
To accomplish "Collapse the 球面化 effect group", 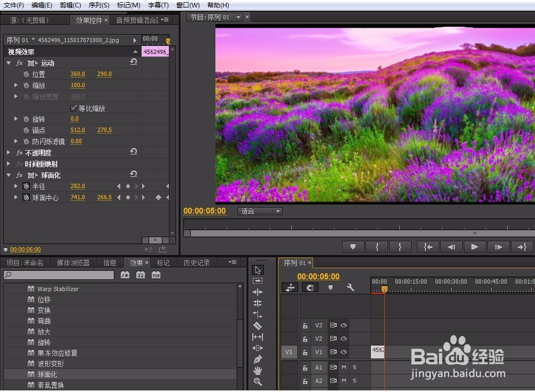I will click(x=9, y=175).
